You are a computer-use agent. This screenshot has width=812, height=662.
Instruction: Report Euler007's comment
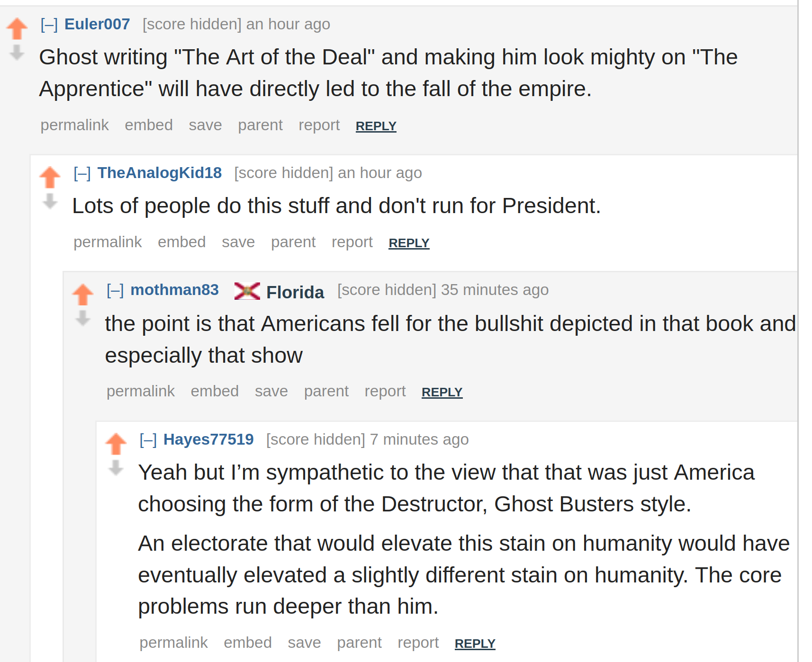pos(319,125)
